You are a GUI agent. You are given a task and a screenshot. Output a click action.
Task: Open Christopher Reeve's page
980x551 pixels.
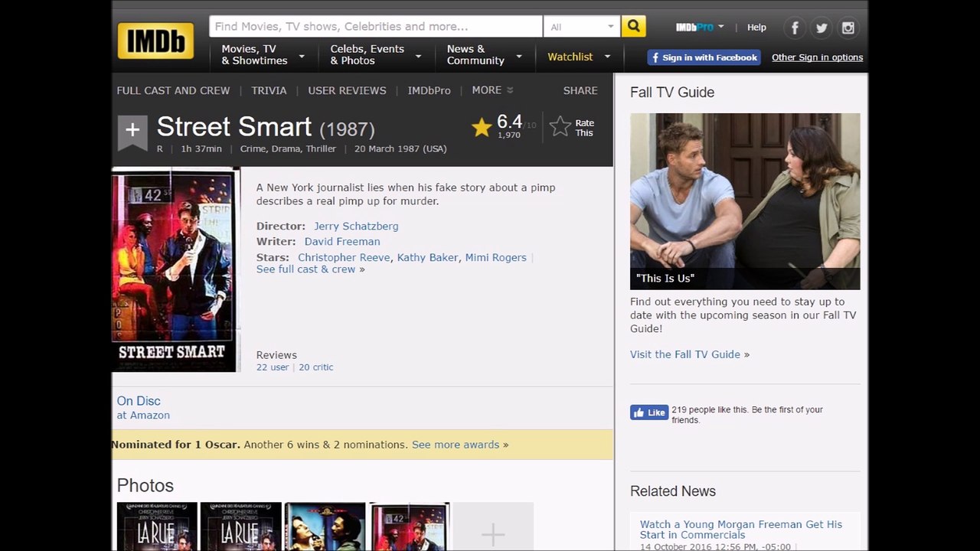(x=344, y=258)
